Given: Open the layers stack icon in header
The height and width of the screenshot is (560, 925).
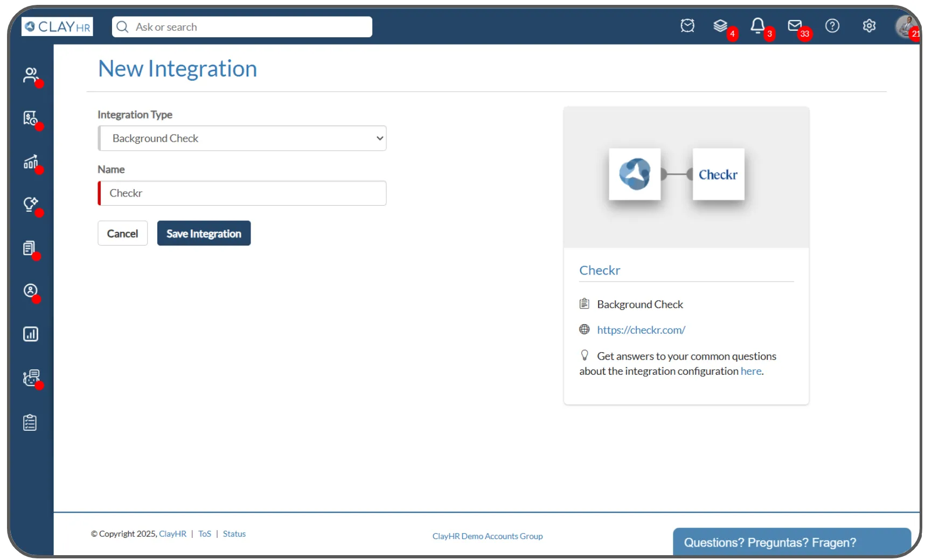Looking at the screenshot, I should coord(720,26).
